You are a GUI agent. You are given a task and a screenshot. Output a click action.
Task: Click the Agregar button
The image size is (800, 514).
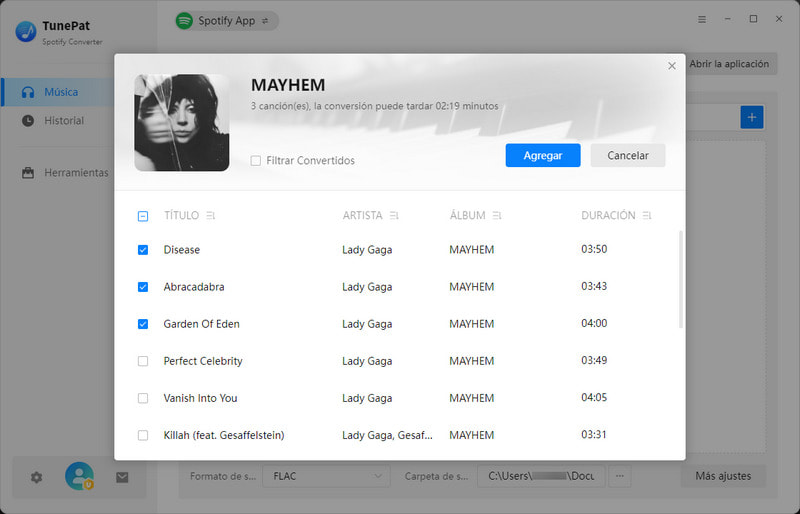[543, 155]
